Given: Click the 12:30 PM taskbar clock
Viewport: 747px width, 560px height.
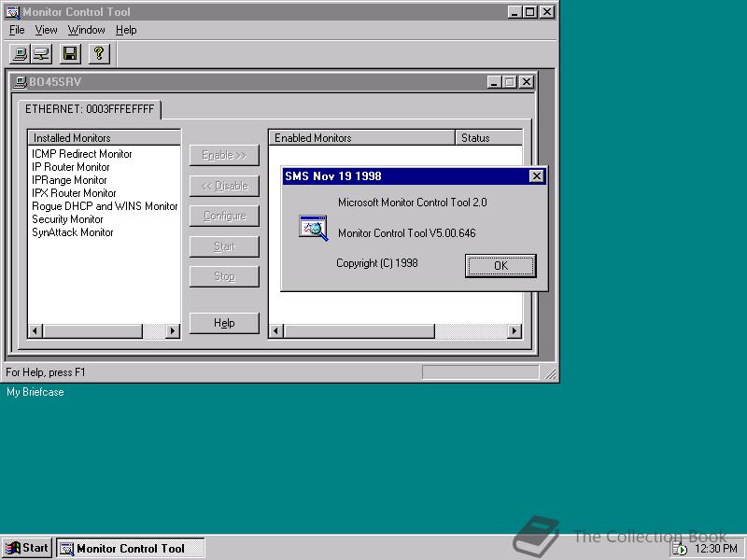Looking at the screenshot, I should (716, 549).
